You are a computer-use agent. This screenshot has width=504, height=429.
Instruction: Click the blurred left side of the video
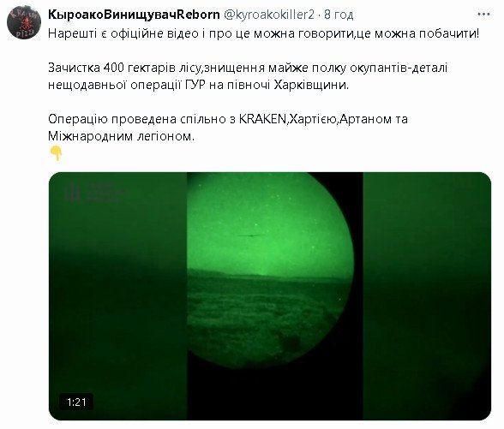coord(117,295)
